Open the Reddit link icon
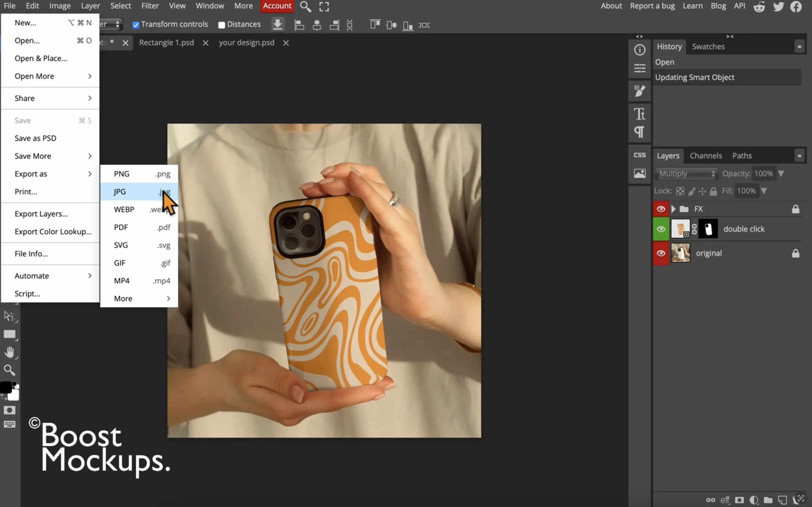Viewport: 812px width, 507px height. 759,6
